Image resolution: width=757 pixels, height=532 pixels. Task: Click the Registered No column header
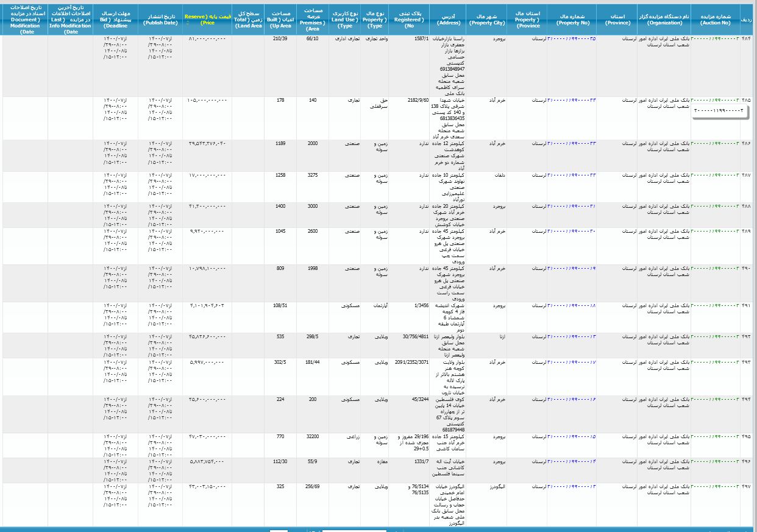pyautogui.click(x=409, y=18)
